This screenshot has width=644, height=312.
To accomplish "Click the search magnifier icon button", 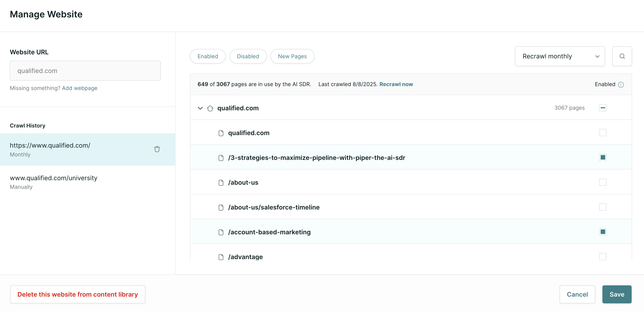I will pos(622,56).
